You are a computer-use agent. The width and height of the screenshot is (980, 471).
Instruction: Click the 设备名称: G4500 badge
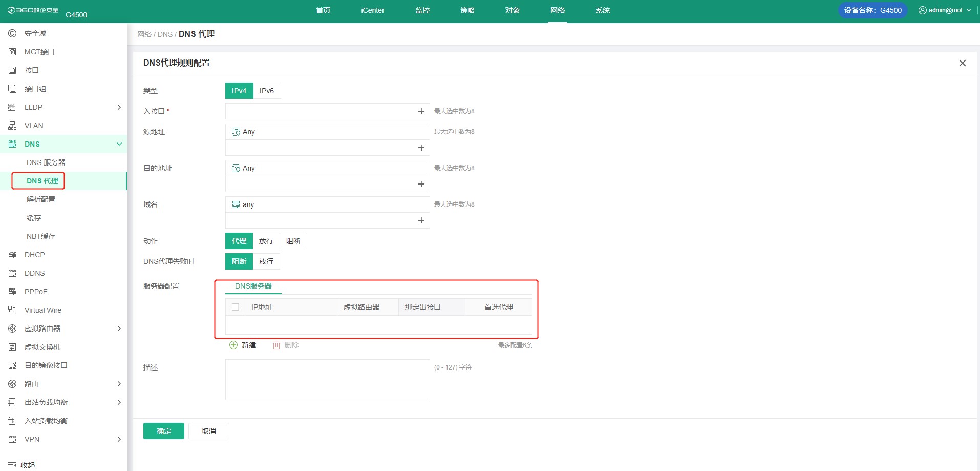(x=873, y=10)
